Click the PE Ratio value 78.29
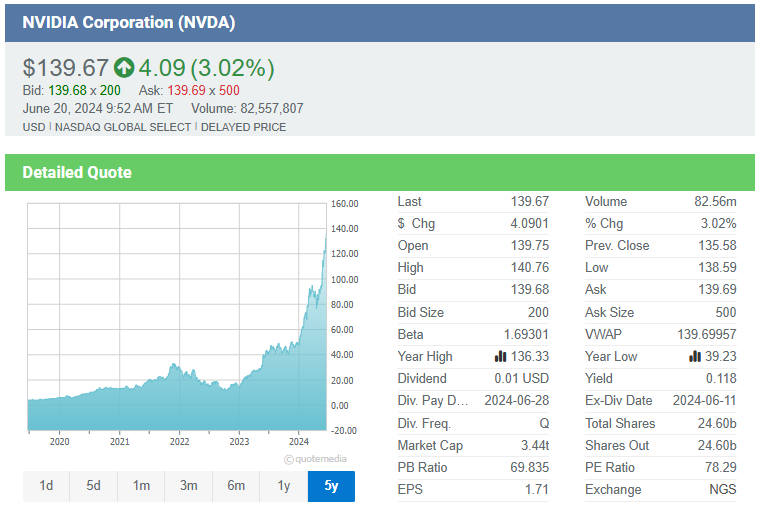 (721, 467)
